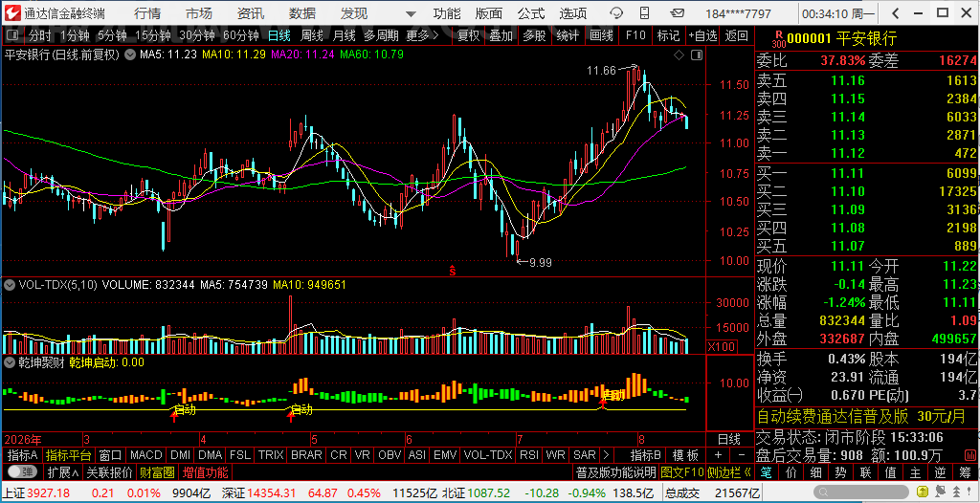Open the mail envelope message icon
The width and height of the screenshot is (980, 503).
(x=677, y=13)
